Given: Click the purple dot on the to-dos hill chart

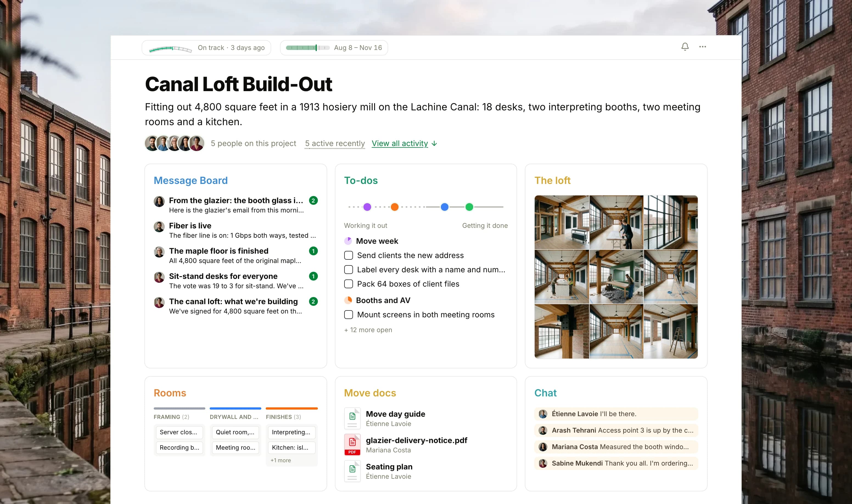Looking at the screenshot, I should pos(367,207).
